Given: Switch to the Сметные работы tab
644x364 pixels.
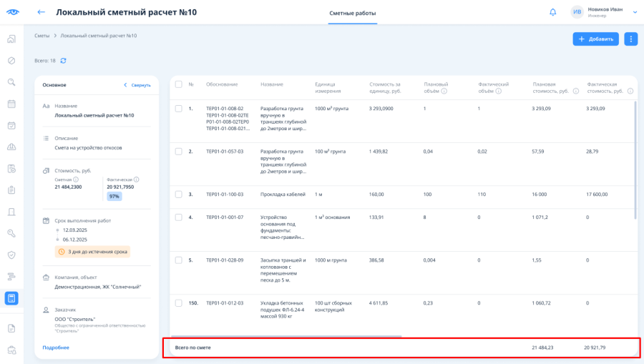Looking at the screenshot, I should point(352,13).
